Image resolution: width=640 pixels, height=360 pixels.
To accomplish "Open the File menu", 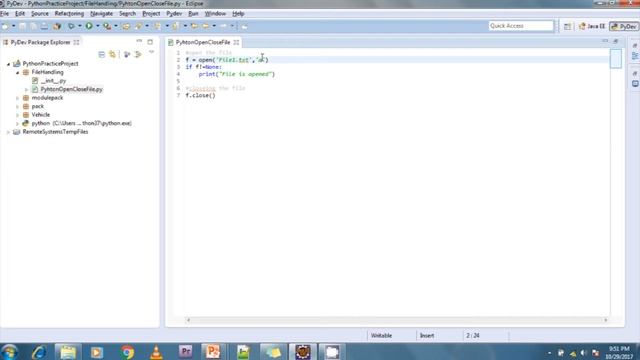I will [4, 13].
